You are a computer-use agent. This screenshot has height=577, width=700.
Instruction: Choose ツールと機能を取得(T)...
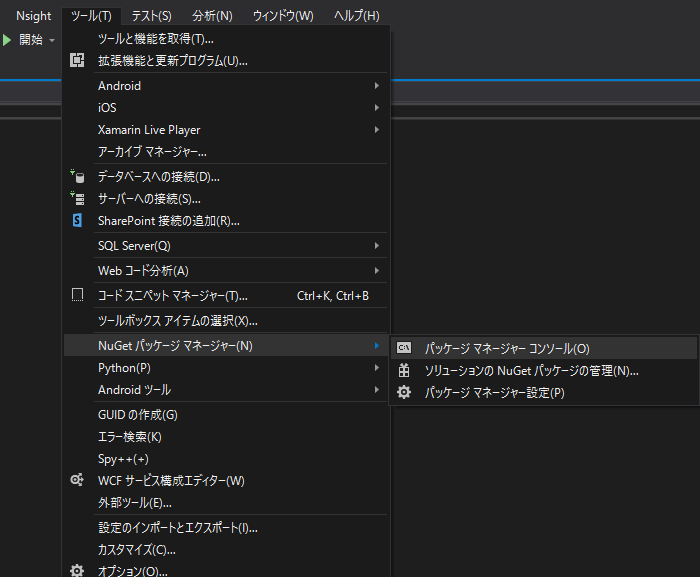(226, 39)
